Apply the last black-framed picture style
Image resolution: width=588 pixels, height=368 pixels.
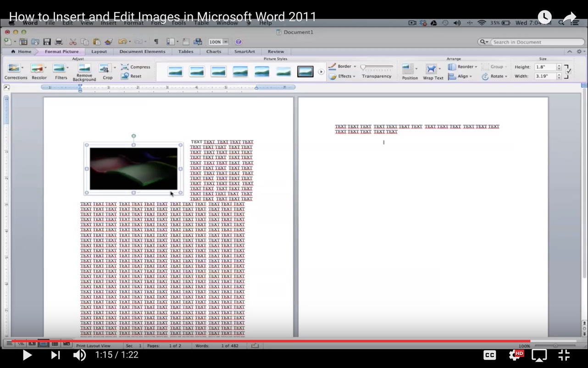click(305, 71)
